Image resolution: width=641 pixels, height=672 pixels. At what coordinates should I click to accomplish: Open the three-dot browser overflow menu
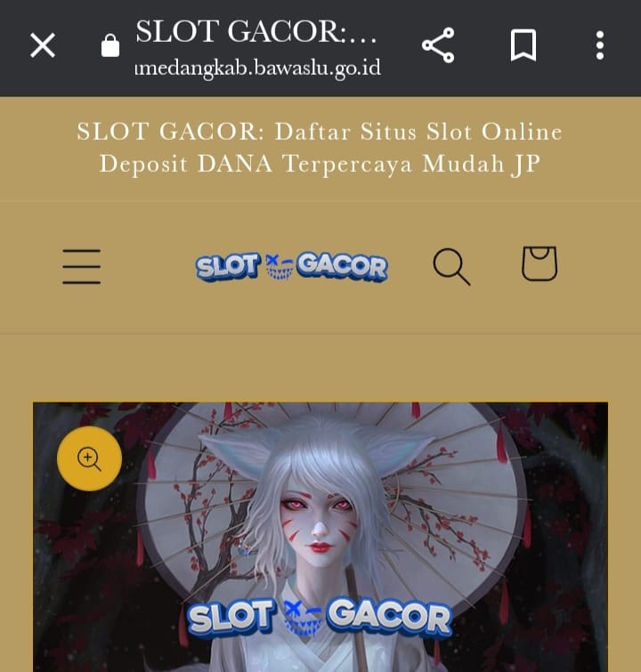point(600,45)
